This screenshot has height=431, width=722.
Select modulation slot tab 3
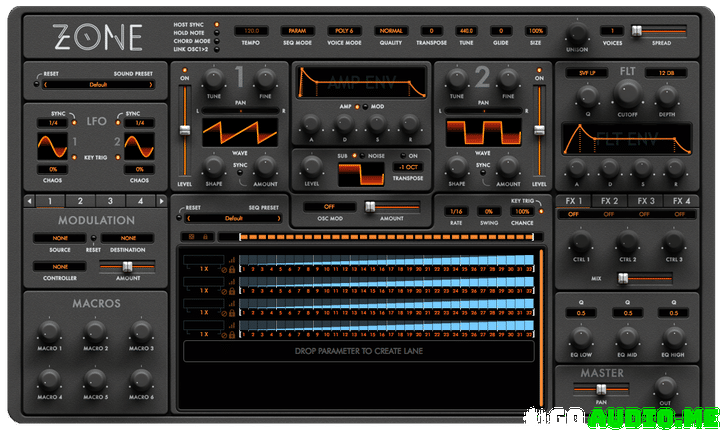click(113, 201)
